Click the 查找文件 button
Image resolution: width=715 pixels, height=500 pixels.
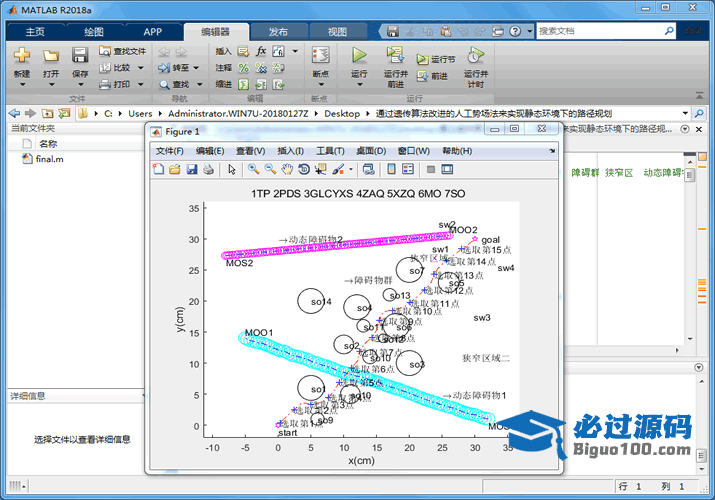[x=123, y=51]
